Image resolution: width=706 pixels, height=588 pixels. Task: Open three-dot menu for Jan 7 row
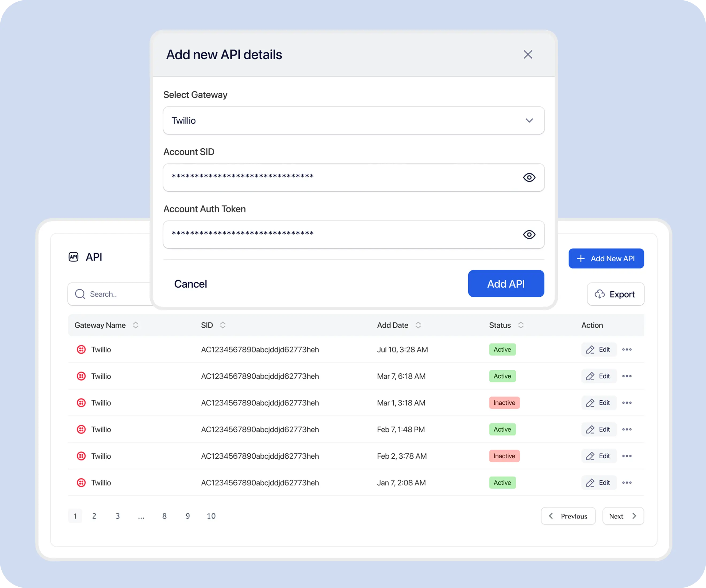627,482
